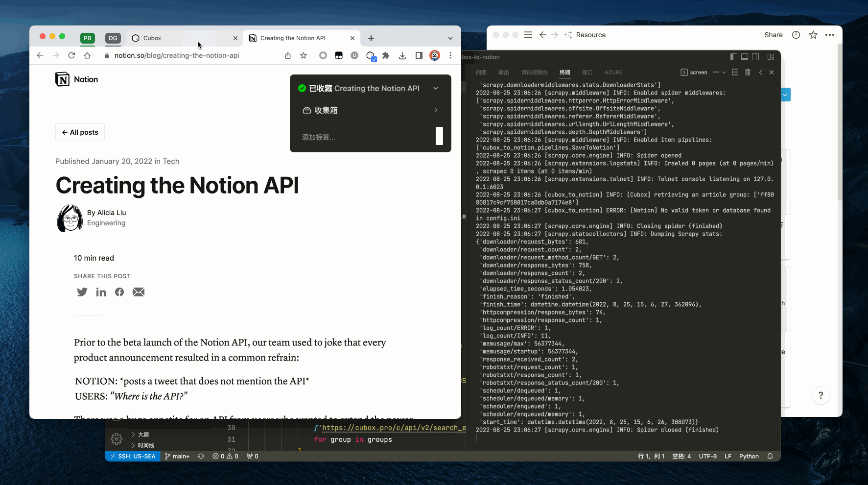Collapse the Cubox saved popup chevron
The width and height of the screenshot is (868, 485).
point(436,88)
